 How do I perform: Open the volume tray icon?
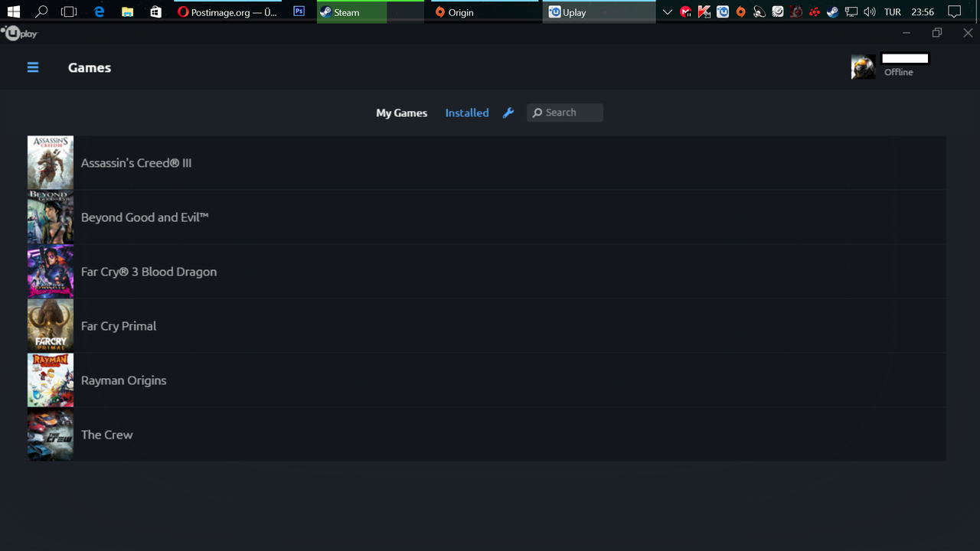869,12
